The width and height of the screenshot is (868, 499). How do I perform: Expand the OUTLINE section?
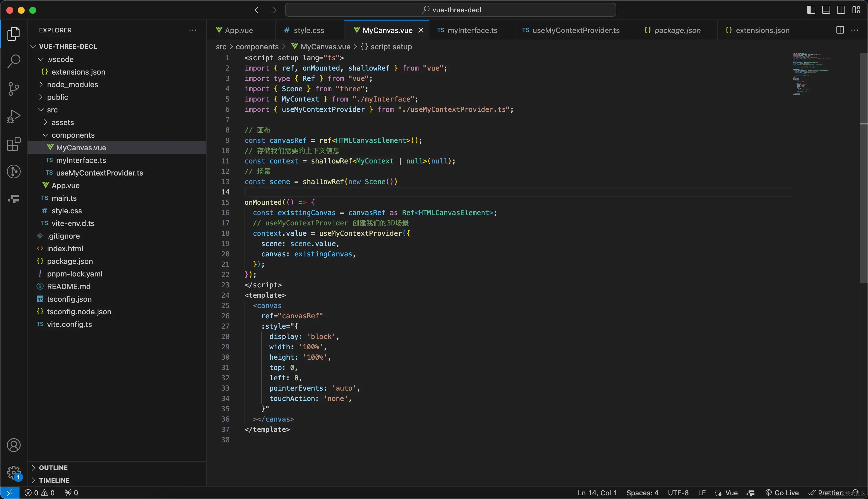53,467
